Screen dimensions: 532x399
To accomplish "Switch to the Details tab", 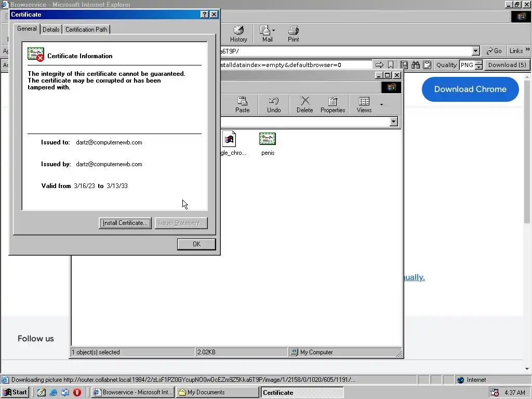I will (x=51, y=30).
